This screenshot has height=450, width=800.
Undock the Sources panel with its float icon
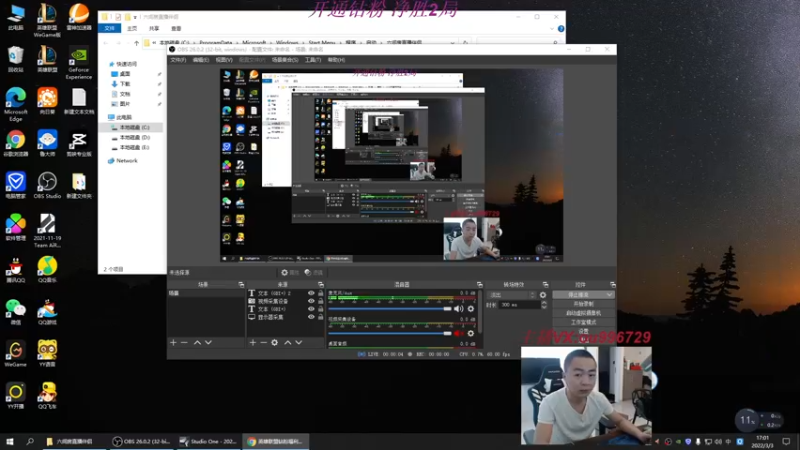click(x=321, y=284)
